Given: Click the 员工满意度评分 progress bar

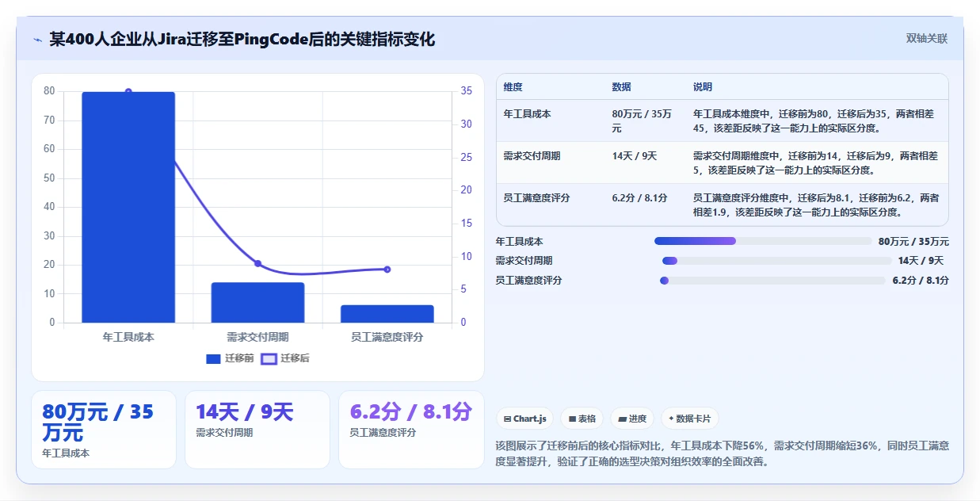Looking at the screenshot, I should tap(772, 280).
